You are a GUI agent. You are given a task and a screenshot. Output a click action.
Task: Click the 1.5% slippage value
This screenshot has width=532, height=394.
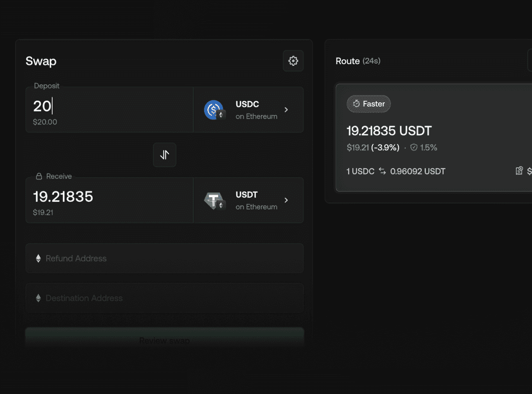point(429,147)
